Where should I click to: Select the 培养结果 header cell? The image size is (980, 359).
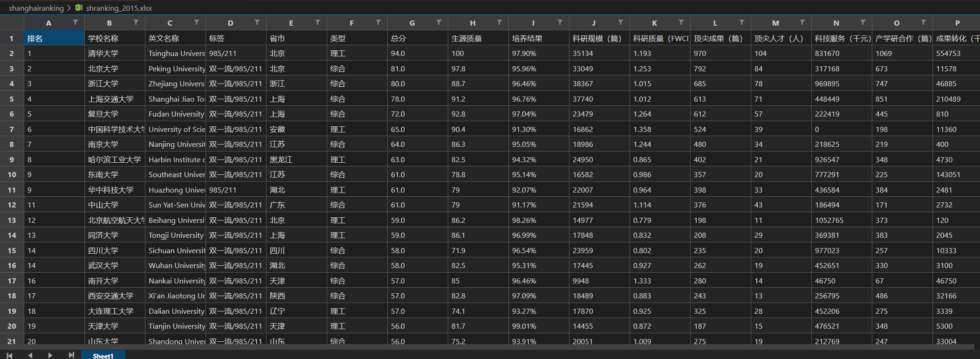point(539,38)
